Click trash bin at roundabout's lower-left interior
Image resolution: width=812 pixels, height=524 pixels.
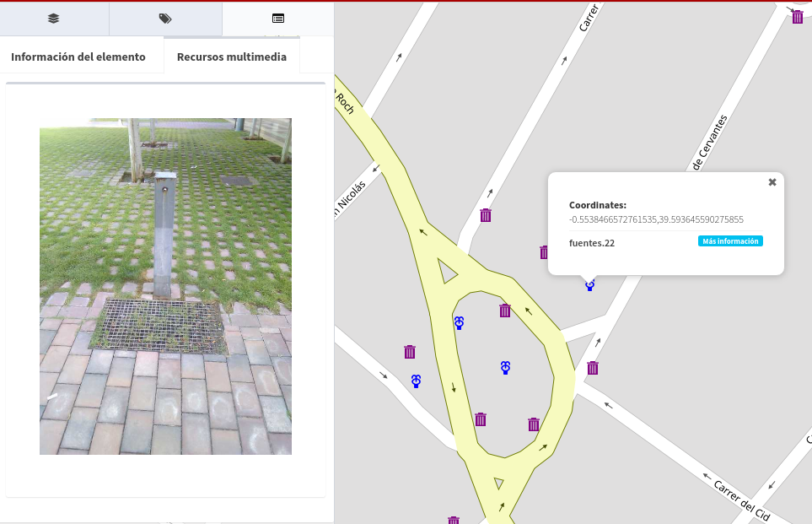click(x=481, y=419)
